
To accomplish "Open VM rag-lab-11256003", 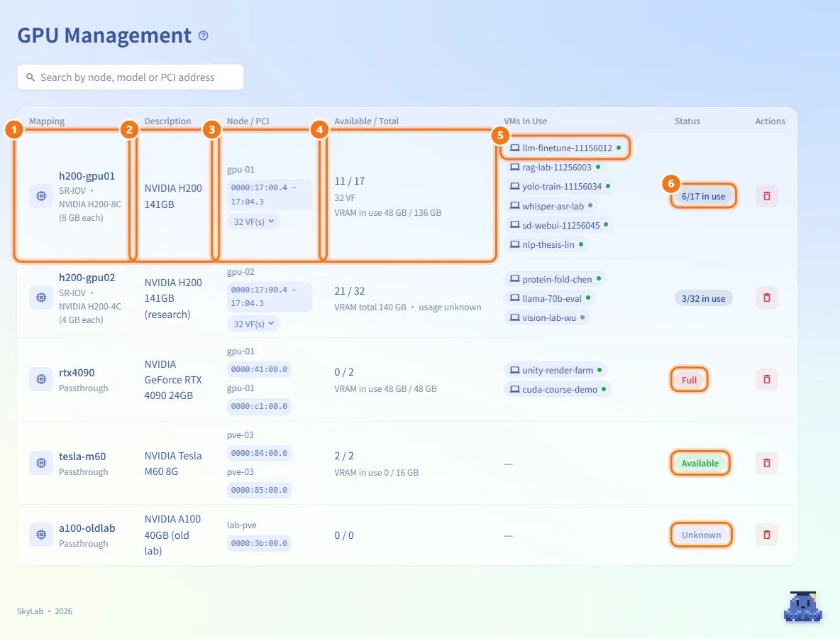I will (x=555, y=168).
